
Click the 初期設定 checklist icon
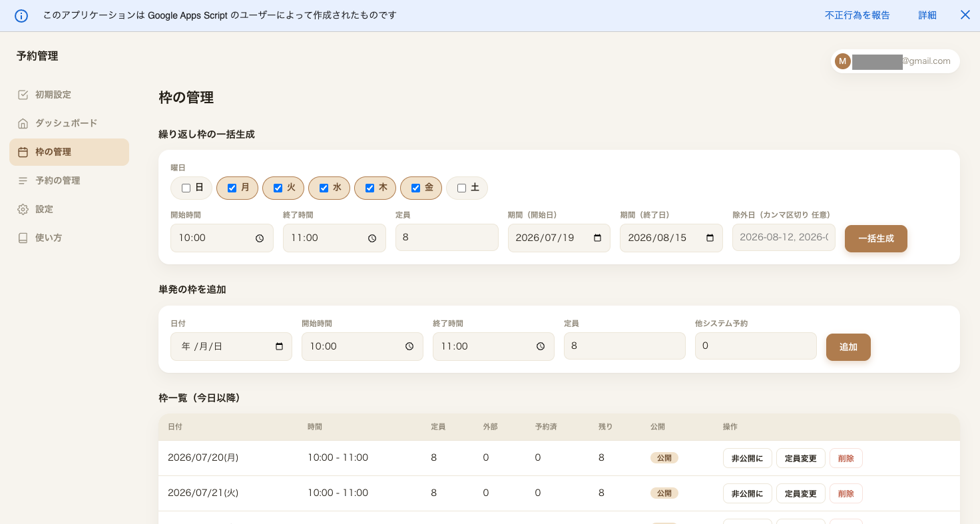23,95
